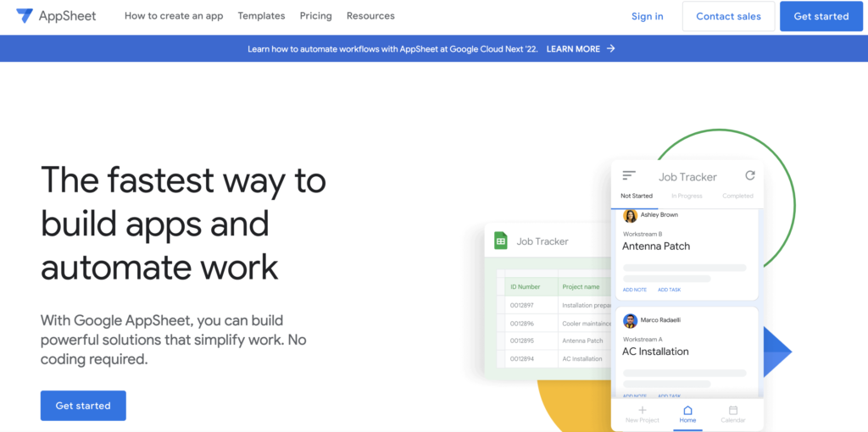The image size is (868, 432).
Task: Open How to create an app
Action: [174, 16]
